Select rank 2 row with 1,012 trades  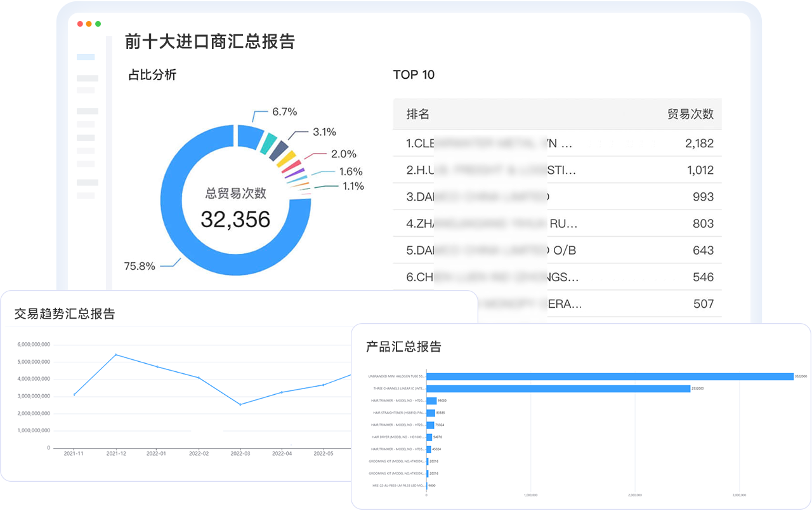557,170
